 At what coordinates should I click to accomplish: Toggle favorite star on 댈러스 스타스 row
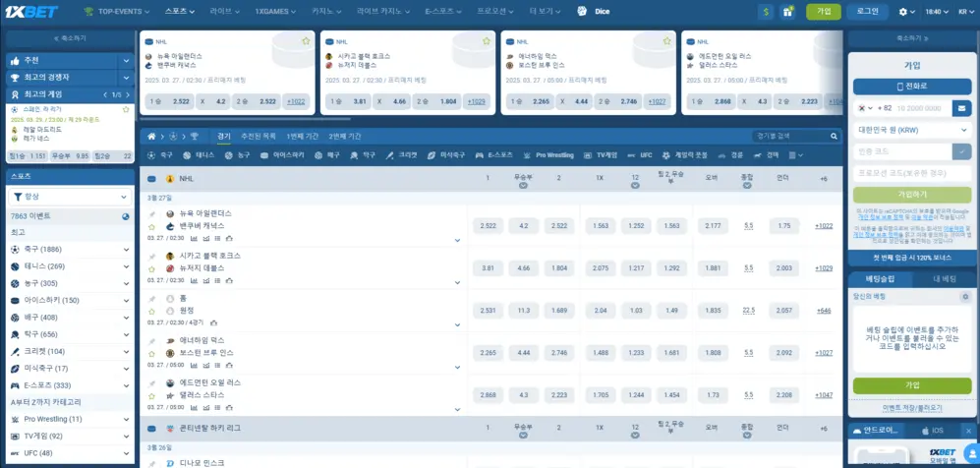click(151, 396)
